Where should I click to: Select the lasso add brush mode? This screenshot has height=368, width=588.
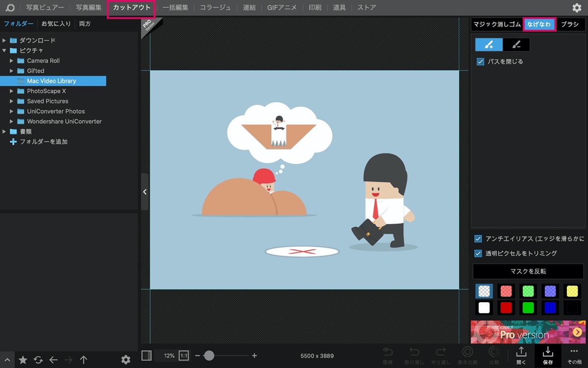click(x=489, y=45)
